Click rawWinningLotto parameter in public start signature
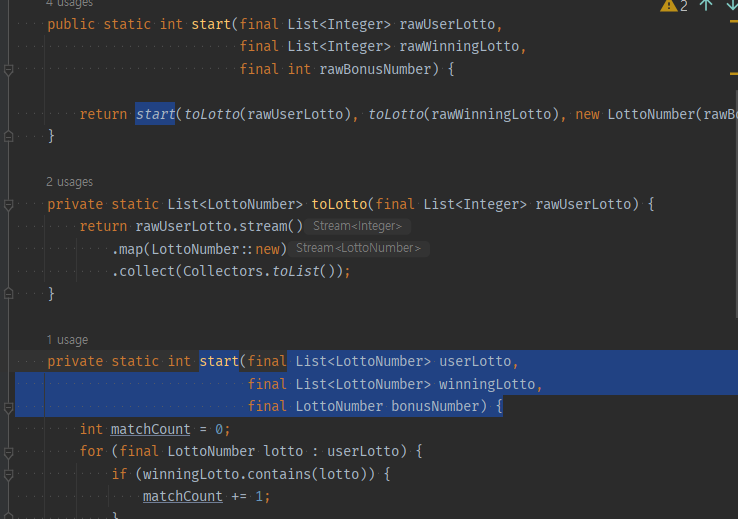This screenshot has width=738, height=519. click(459, 47)
